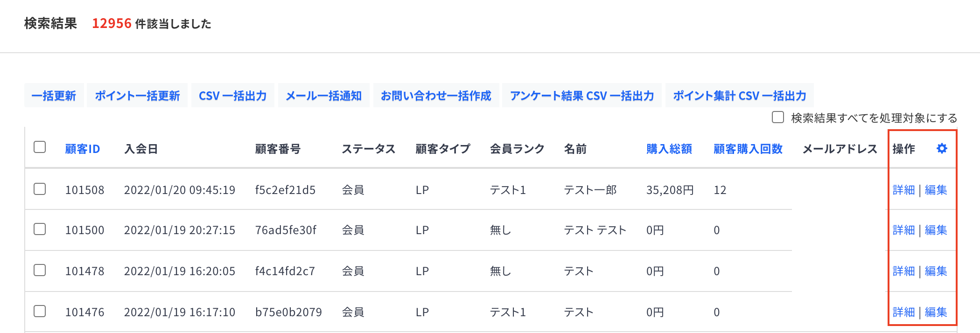The width and height of the screenshot is (980, 333).
Task: Sort table by 購入総額 header
Action: pyautogui.click(x=669, y=149)
